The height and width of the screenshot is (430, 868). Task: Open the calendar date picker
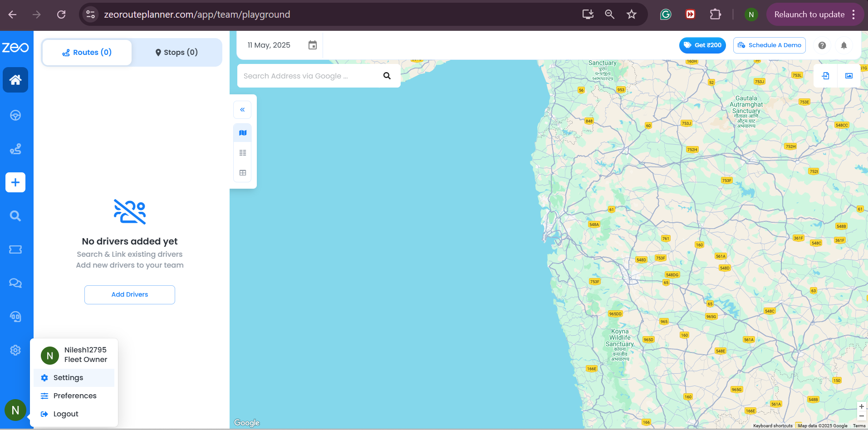pyautogui.click(x=312, y=45)
